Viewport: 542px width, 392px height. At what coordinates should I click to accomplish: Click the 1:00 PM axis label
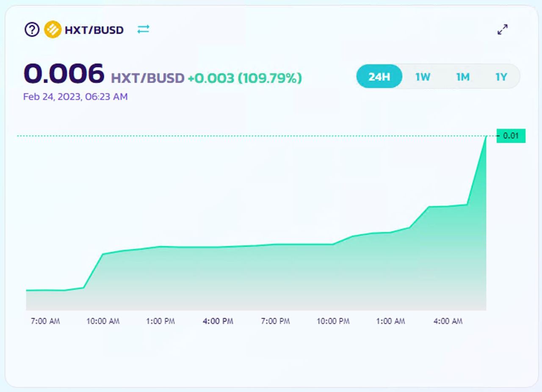coord(160,321)
